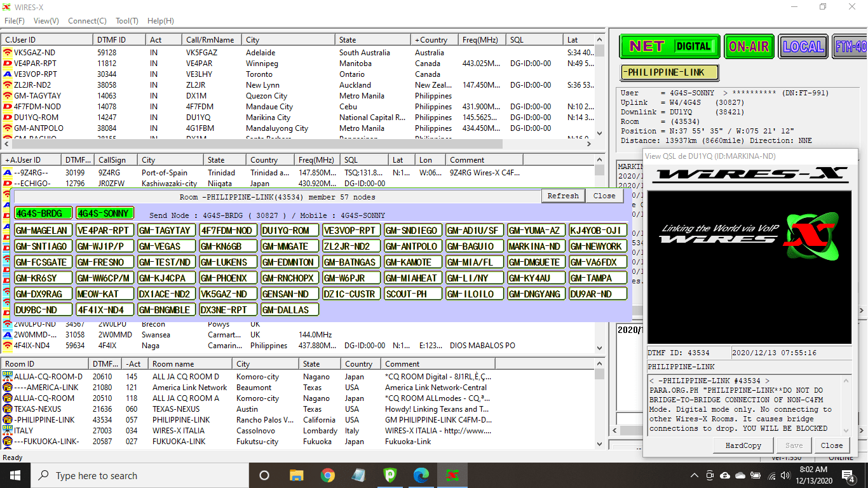Viewport: 868px width, 488px height.
Task: Click the -PHILIPPINE-LINK connected room button
Action: point(670,72)
